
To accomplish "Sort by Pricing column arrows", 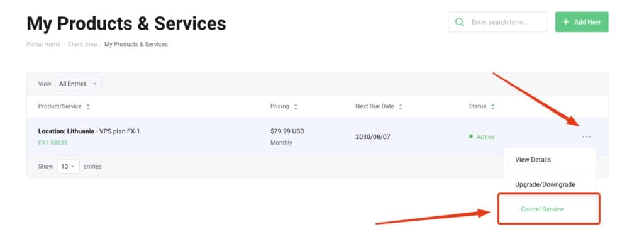I will pyautogui.click(x=296, y=106).
